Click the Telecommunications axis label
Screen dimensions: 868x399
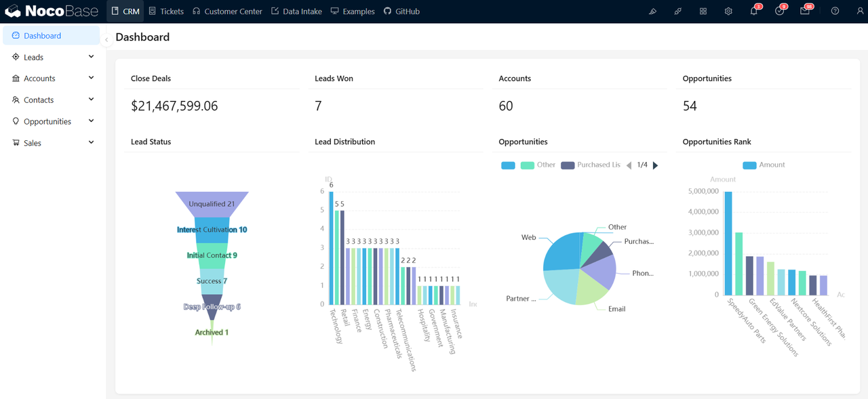tap(406, 340)
